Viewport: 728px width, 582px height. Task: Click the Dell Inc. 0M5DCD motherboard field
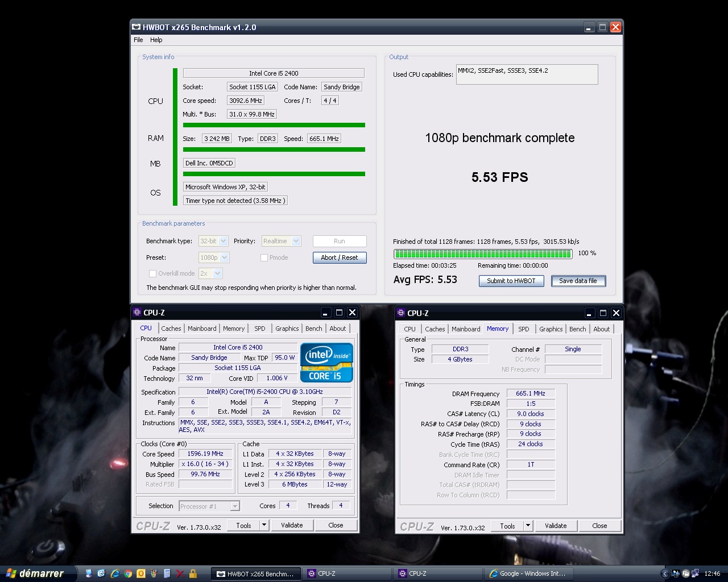coord(209,163)
